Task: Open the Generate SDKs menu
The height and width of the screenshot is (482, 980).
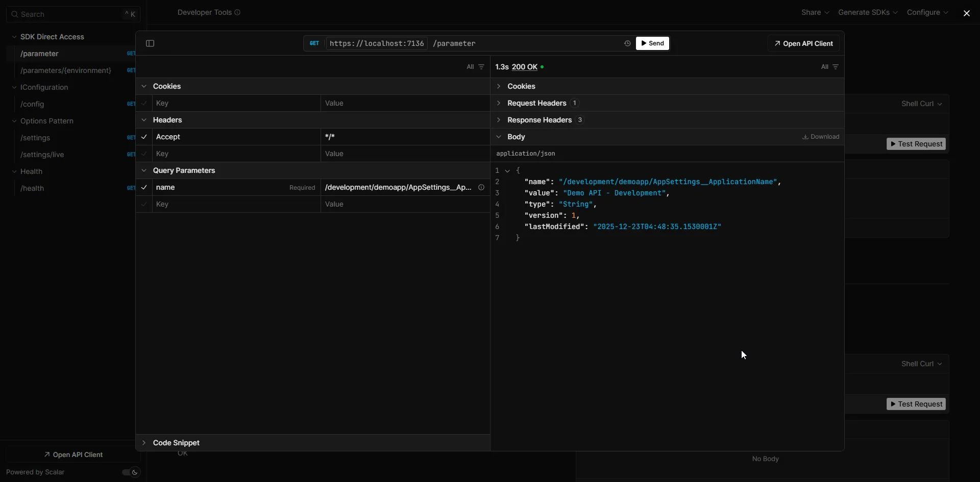Action: tap(867, 12)
